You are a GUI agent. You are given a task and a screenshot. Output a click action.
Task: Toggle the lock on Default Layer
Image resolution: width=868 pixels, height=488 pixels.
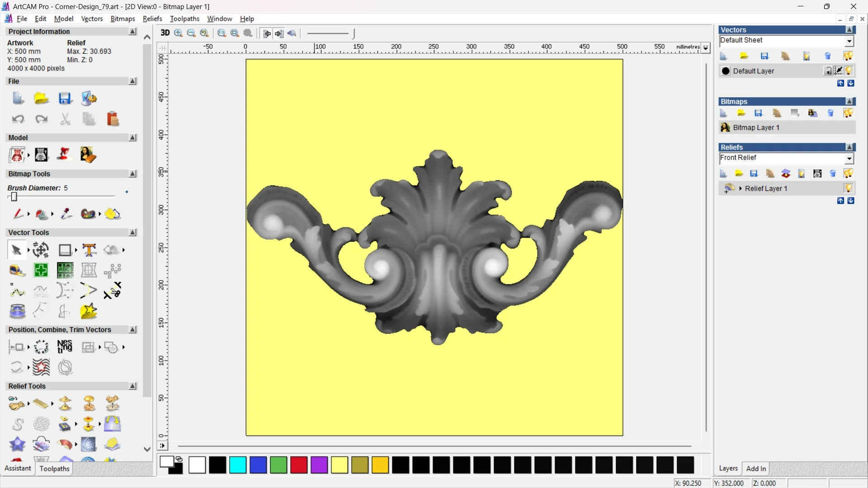pyautogui.click(x=828, y=71)
